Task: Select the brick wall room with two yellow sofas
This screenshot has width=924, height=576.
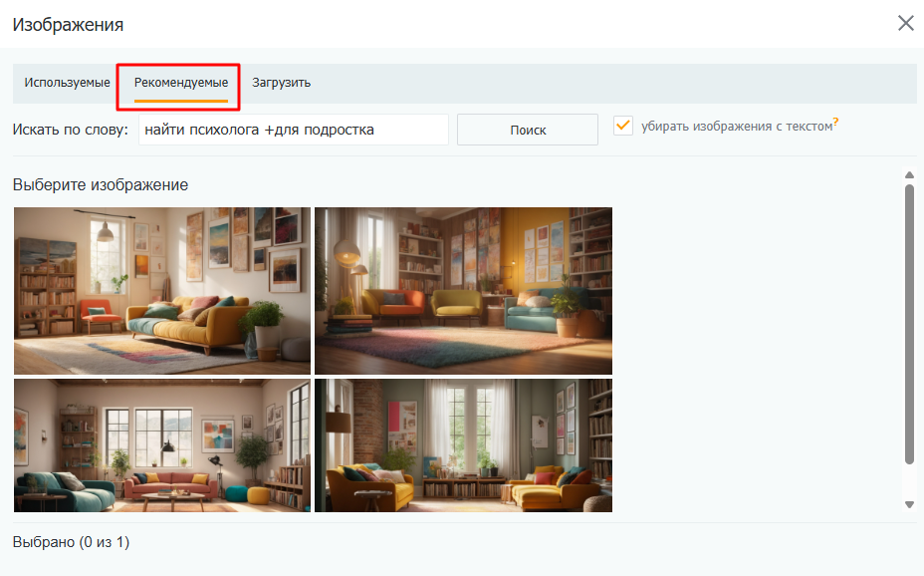Action: tap(463, 445)
